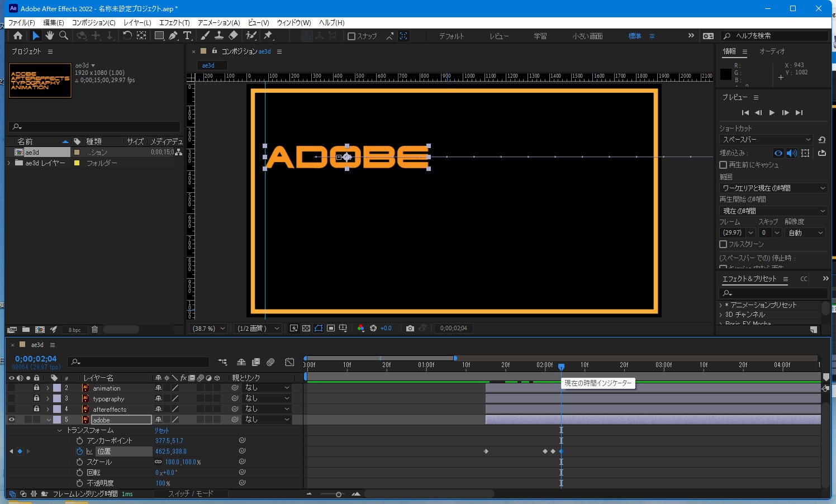Show the animation layer visibility box

11,388
